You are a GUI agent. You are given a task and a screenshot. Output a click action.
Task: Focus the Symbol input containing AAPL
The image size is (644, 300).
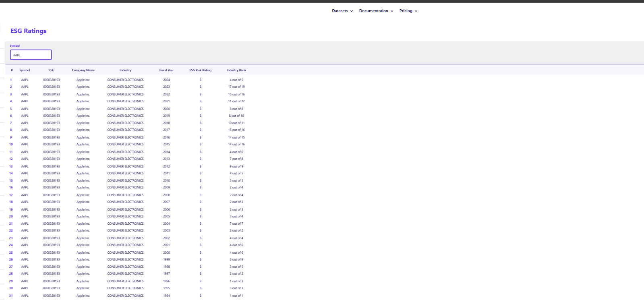31,55
